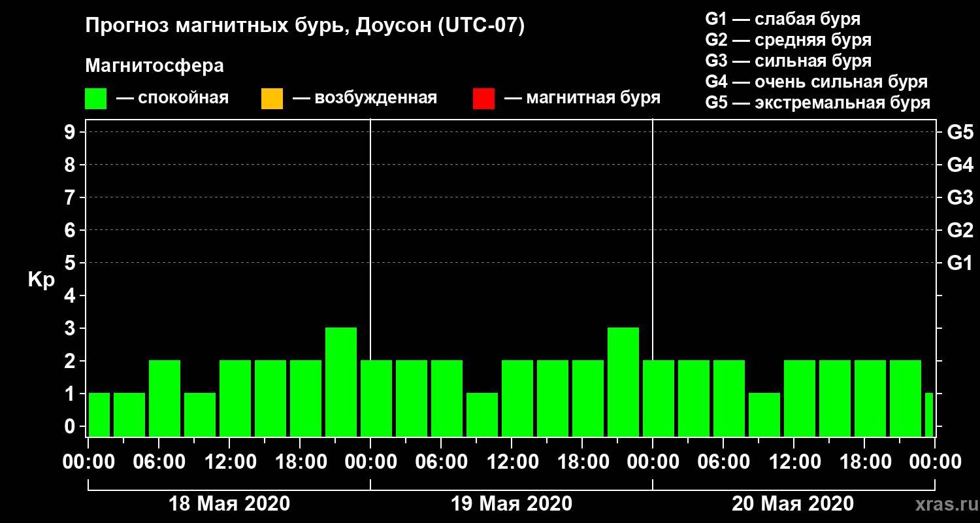
Task: Click the first Kp 2 bar on 18 May
Action: tap(165, 398)
